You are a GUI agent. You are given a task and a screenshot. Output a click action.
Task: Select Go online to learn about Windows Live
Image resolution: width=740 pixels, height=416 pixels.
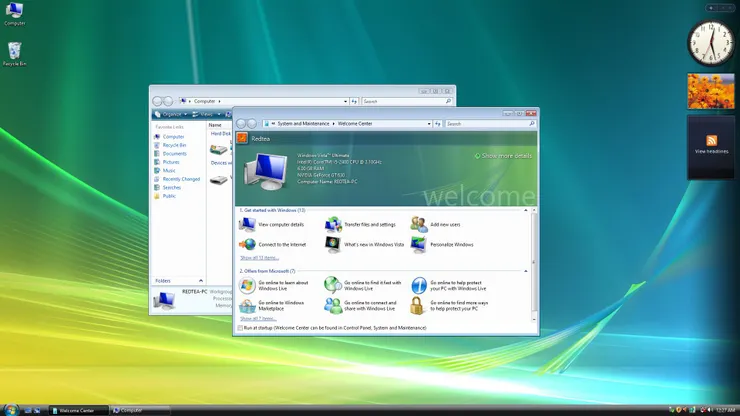tap(274, 286)
